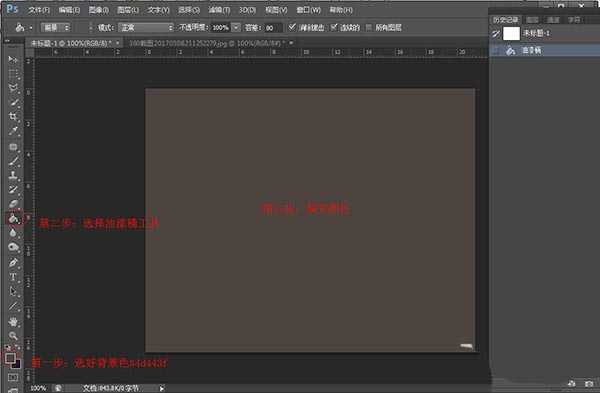Viewport: 600px width, 393px height.
Task: Create new snapshot camera icon in History
Action: [x=589, y=383]
